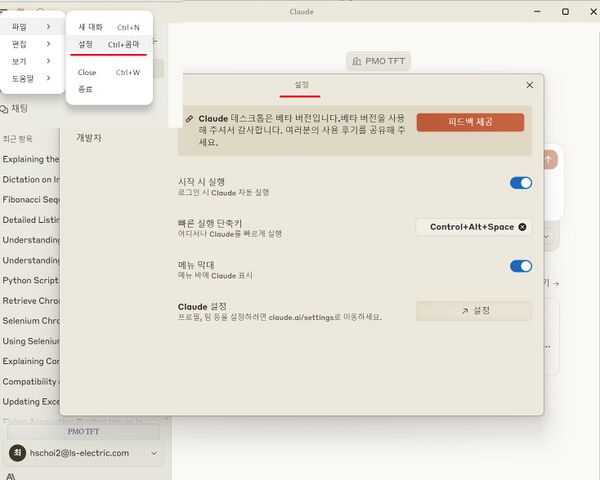Click the user avatar icon beside hschoi2
600x480 pixels.
coord(16,453)
